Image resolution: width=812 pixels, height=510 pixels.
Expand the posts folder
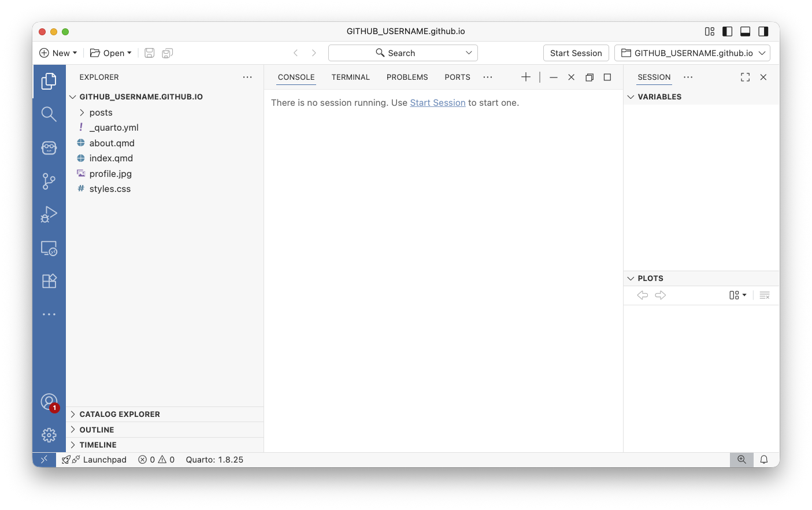[101, 113]
